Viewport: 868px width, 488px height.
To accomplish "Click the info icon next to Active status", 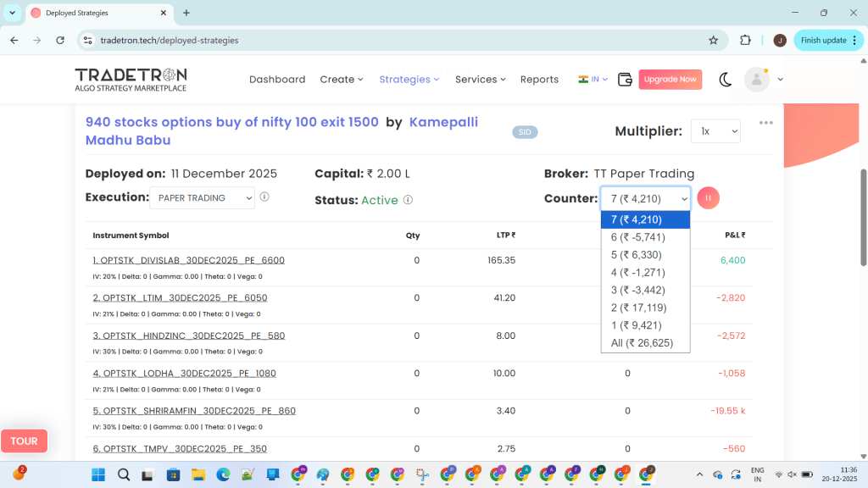I will tap(408, 200).
